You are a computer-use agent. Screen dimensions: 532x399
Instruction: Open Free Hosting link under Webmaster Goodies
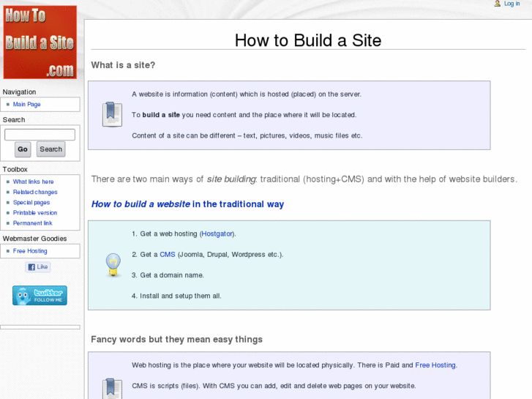(x=30, y=251)
